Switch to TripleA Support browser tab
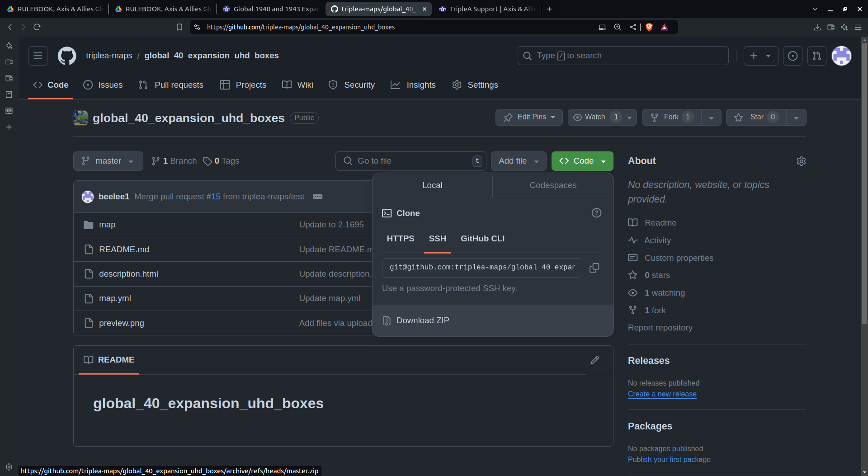 [x=487, y=9]
